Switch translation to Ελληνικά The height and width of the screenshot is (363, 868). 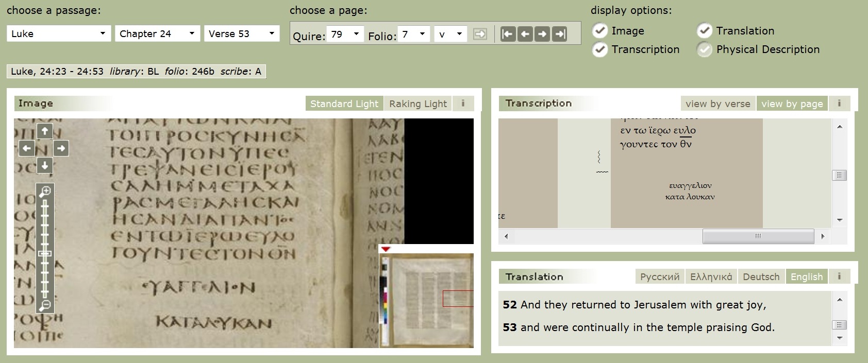[711, 276]
